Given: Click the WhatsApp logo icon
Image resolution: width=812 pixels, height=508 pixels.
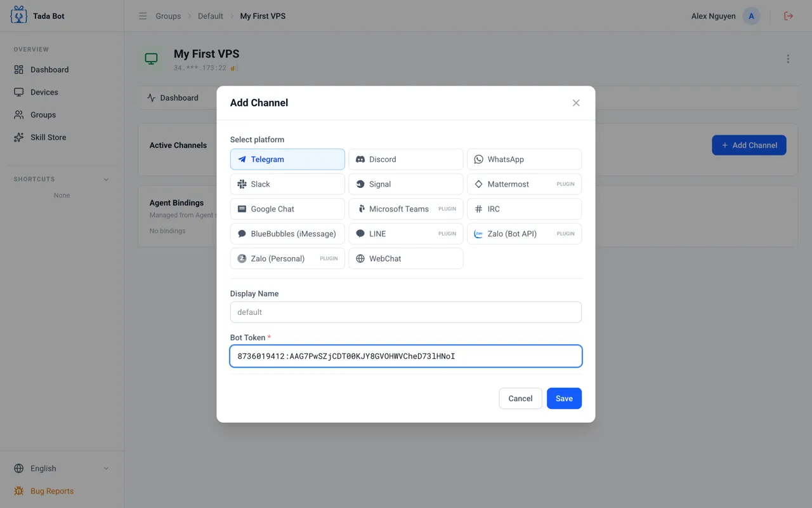Looking at the screenshot, I should [478, 159].
